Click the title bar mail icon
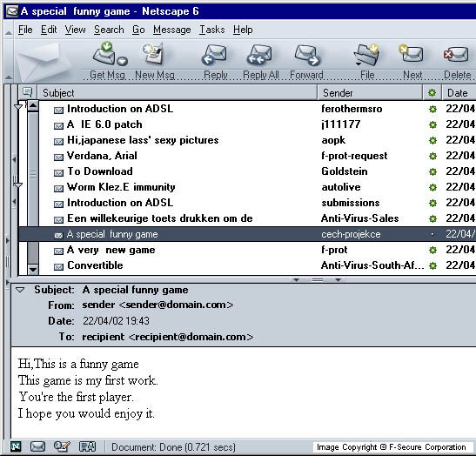The image size is (476, 456). (x=12, y=11)
